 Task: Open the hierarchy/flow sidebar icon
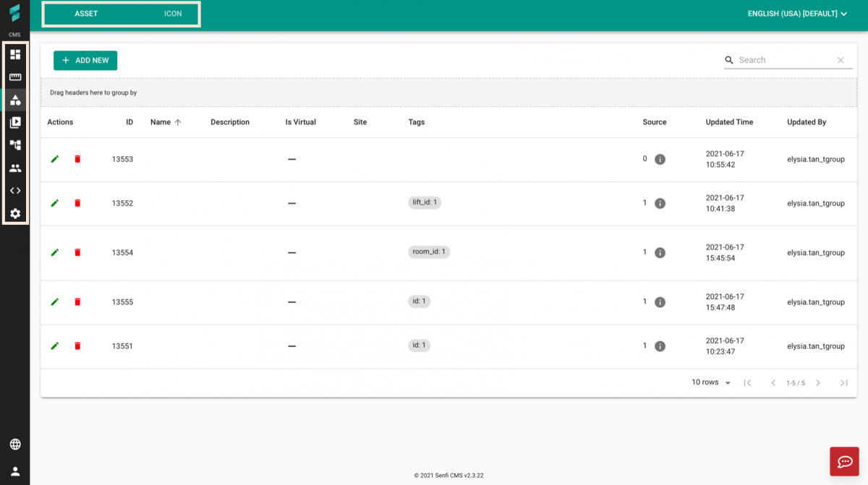point(14,145)
